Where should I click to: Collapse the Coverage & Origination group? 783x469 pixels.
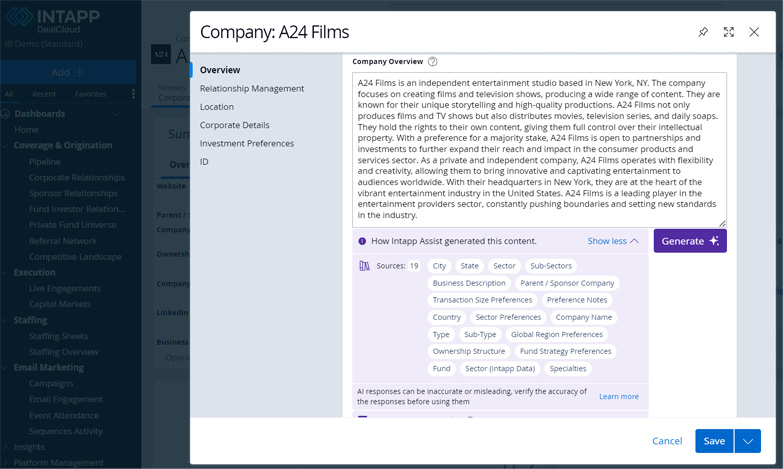click(x=5, y=146)
